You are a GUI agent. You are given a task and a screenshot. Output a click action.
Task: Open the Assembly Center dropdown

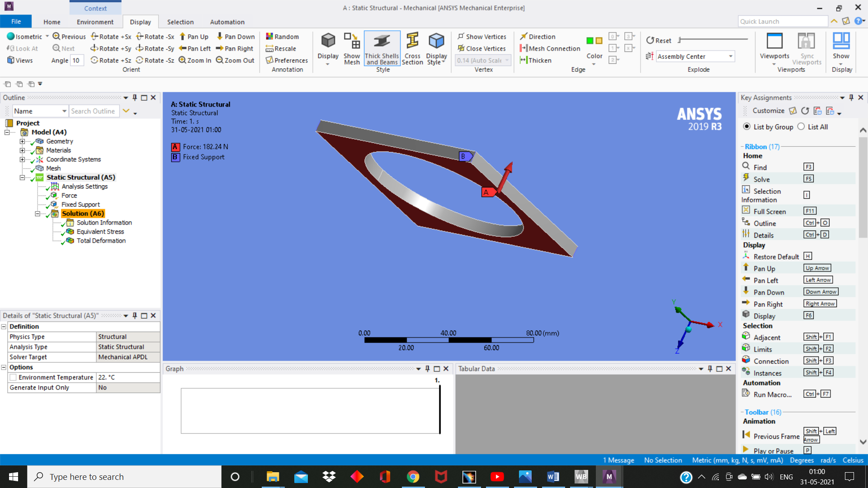tap(731, 56)
